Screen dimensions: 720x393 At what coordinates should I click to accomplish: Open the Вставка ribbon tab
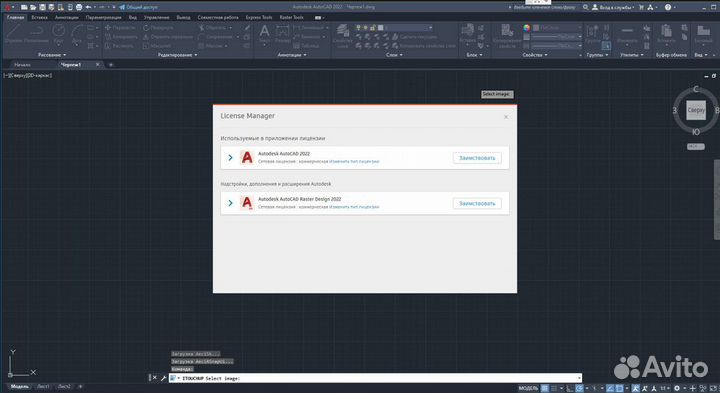pyautogui.click(x=39, y=17)
